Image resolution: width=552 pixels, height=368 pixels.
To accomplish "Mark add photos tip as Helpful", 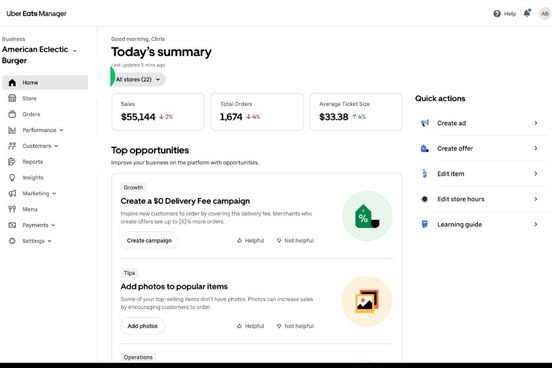I will [250, 326].
